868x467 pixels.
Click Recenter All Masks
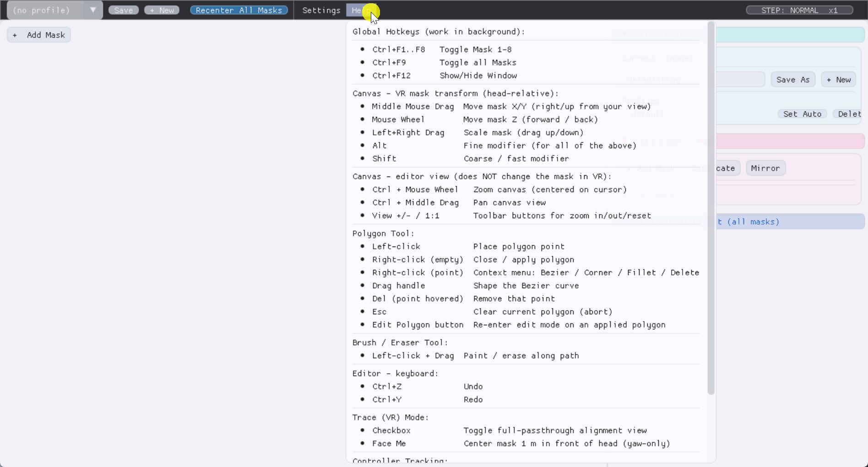(x=239, y=10)
